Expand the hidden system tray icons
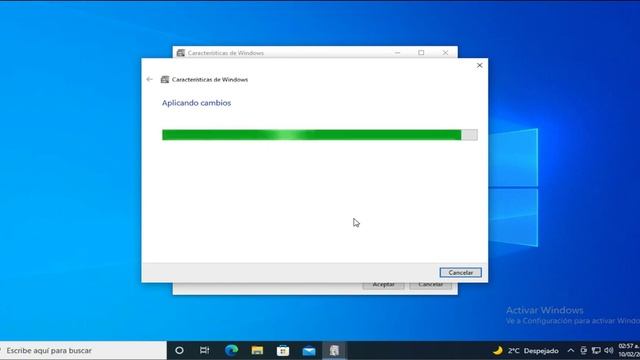This screenshot has height=360, width=640. [571, 350]
